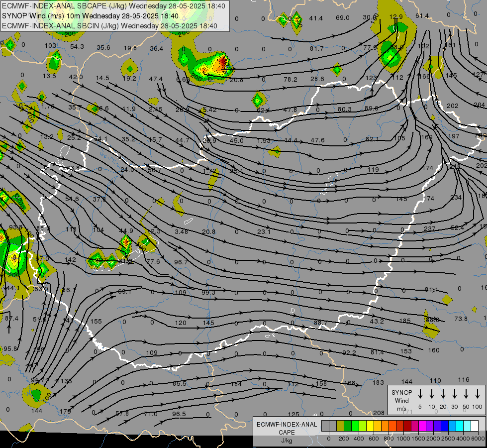The width and height of the screenshot is (487, 448).
Task: Pick the wind legend arrow above 100
Action: tap(478, 394)
